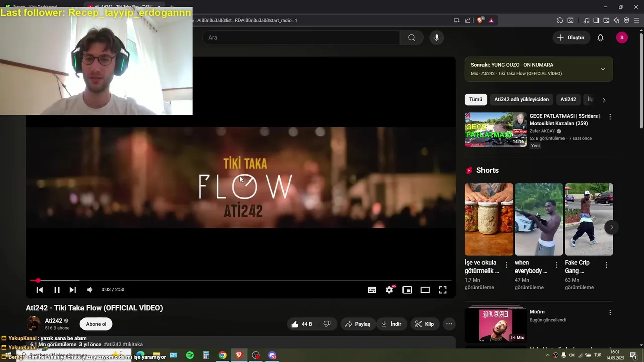Open the İşe ve okula götürmelik Short thumbnail
This screenshot has height=362, width=644.
(x=489, y=219)
